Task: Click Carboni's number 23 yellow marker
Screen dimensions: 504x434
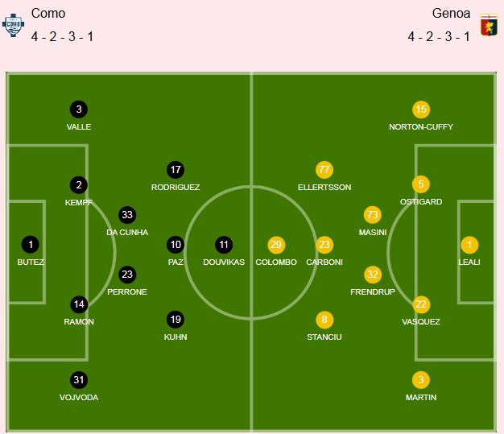Action: click(x=324, y=245)
